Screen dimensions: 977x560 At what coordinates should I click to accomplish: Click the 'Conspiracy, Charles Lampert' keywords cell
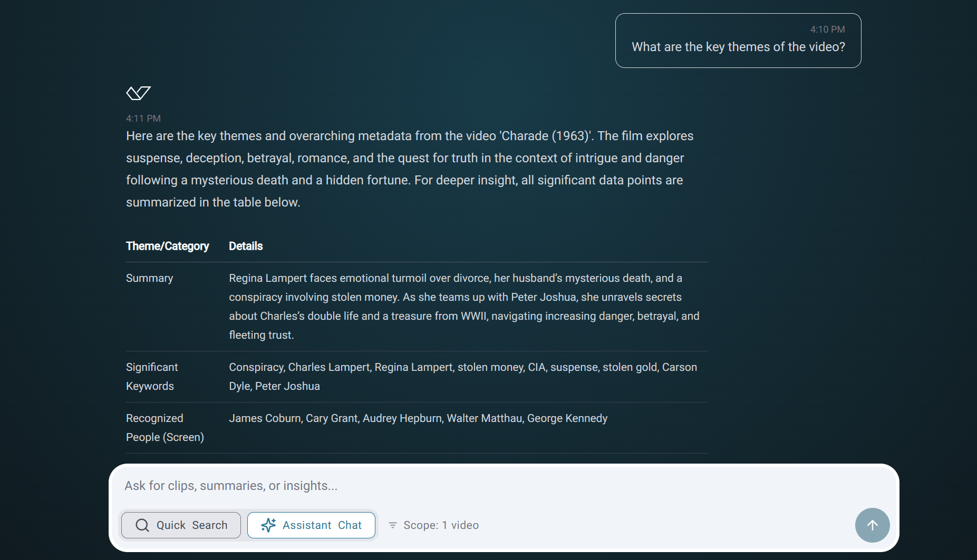pos(463,377)
